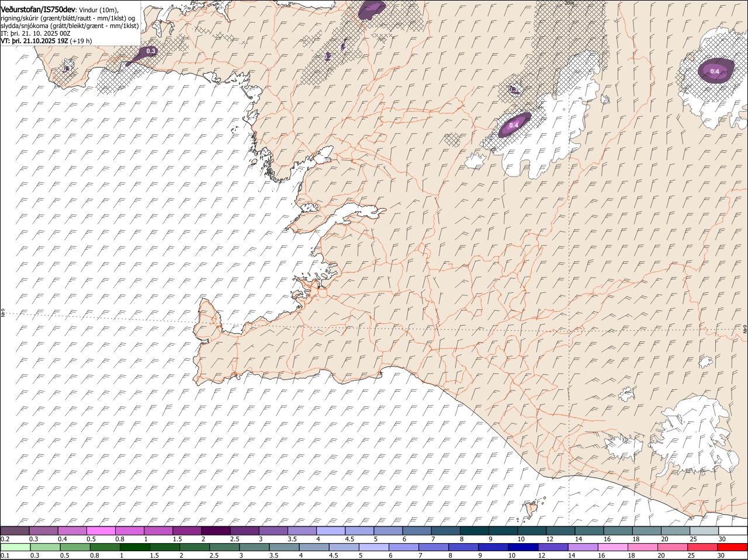The image size is (748, 560).
Task: Click the '2.5' value under the lower legend row
Action: click(214, 556)
